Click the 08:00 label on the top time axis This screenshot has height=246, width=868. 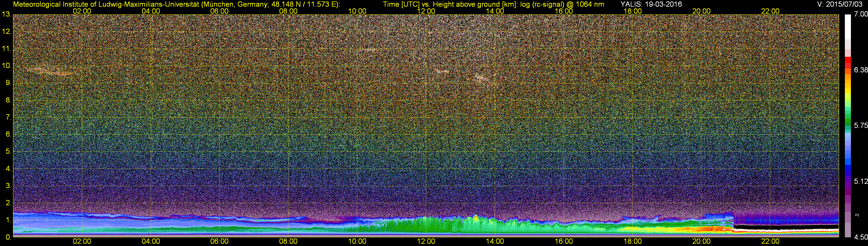coord(288,11)
